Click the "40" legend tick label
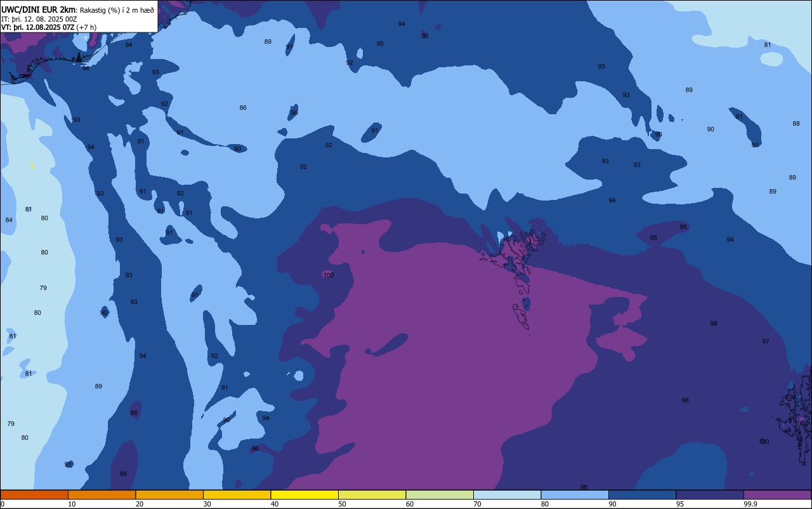 click(x=275, y=504)
